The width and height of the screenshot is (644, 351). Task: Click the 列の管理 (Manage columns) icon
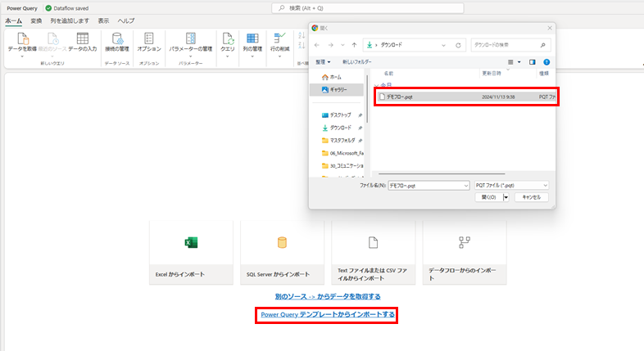(x=252, y=38)
